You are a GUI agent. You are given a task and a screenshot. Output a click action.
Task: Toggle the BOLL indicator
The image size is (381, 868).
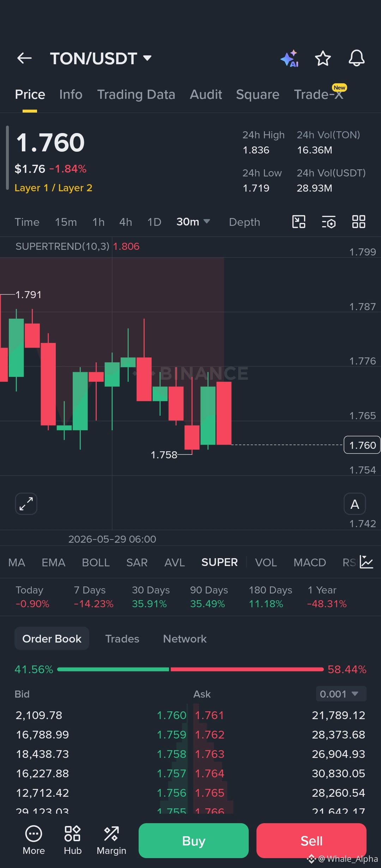pyautogui.click(x=96, y=562)
